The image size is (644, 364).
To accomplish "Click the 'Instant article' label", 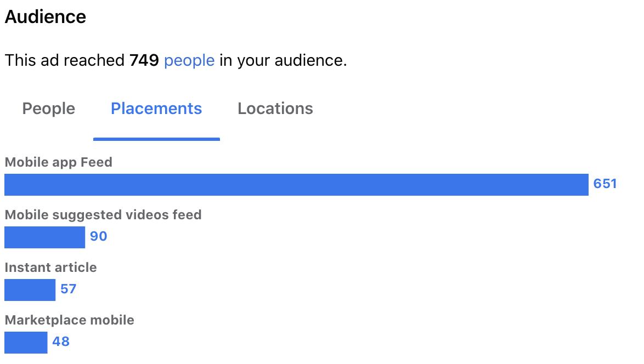I will [50, 268].
